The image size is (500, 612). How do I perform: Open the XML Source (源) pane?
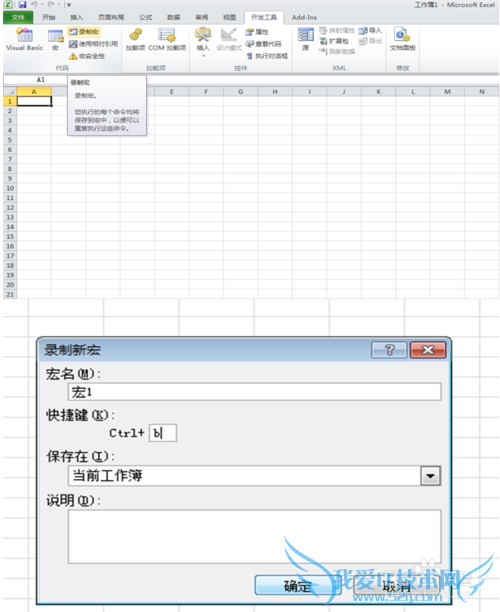pos(305,39)
